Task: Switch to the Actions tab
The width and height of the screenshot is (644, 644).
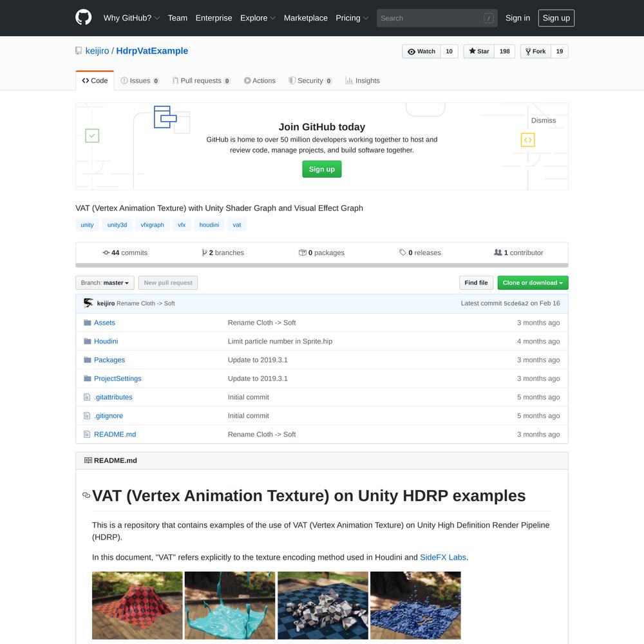Action: (x=260, y=80)
